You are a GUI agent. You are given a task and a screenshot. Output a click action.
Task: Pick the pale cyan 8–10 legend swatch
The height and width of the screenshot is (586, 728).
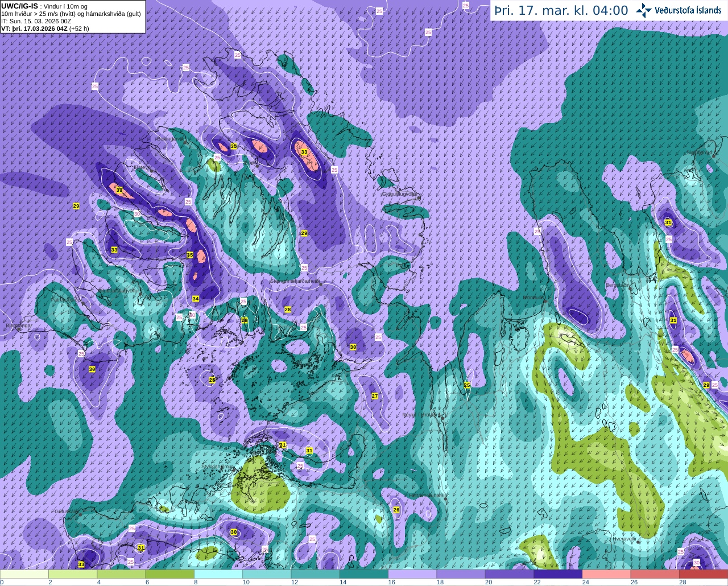(218, 574)
